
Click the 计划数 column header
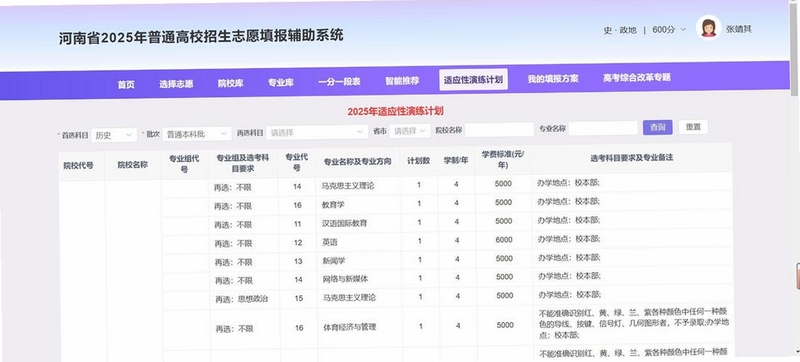(418, 161)
